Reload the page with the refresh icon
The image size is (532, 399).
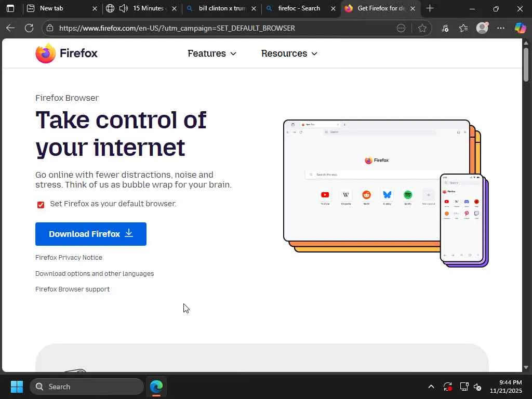point(29,28)
